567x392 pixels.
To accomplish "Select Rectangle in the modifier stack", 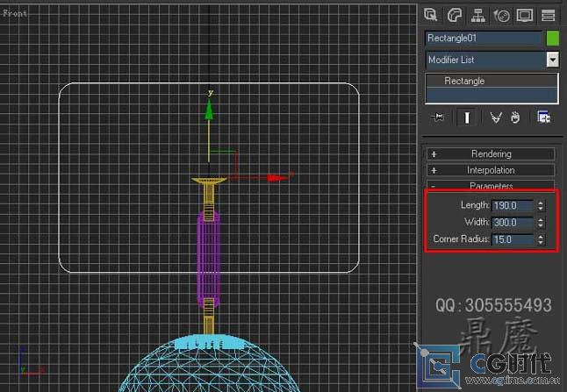I will (464, 81).
